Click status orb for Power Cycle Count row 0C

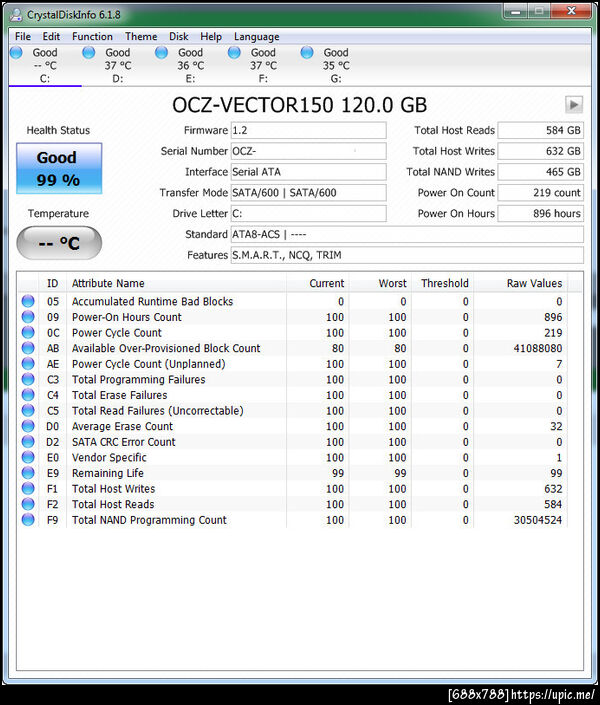(x=28, y=332)
